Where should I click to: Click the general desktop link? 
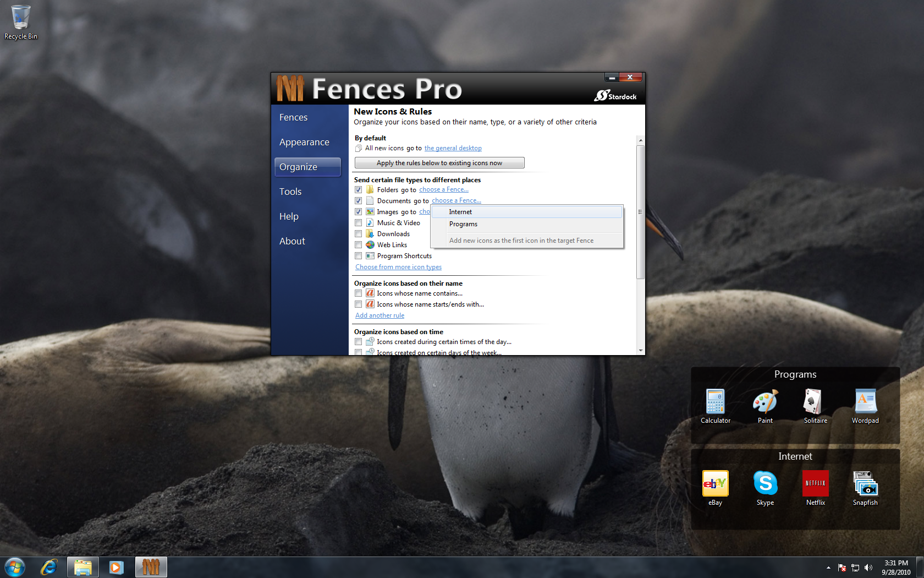click(453, 148)
